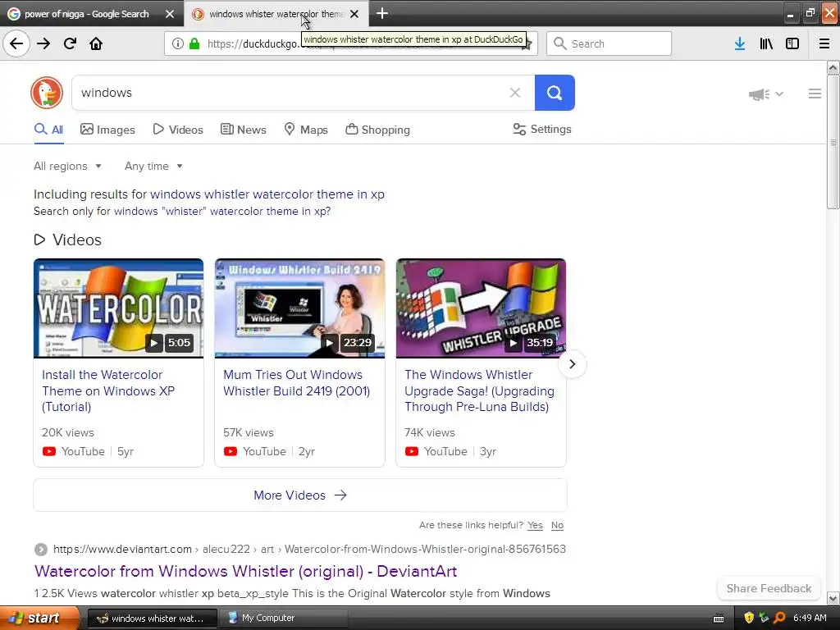Clear the DuckDuckGo search box text
The image size is (840, 630).
(x=515, y=93)
